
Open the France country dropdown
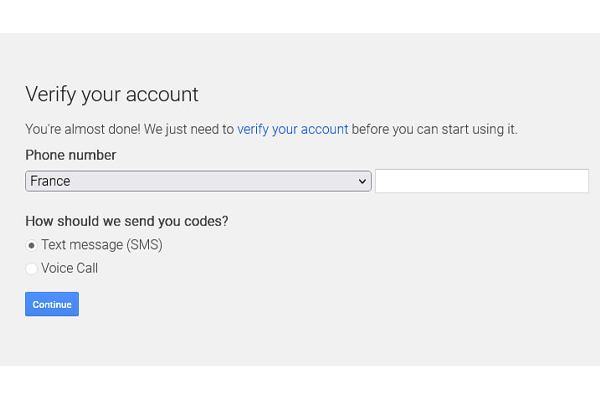pos(198,181)
